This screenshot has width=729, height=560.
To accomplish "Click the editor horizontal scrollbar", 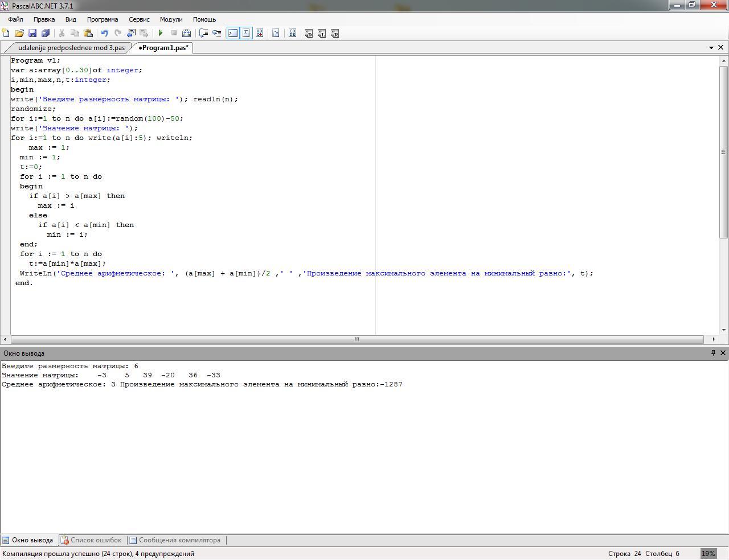I will pyautogui.click(x=357, y=339).
